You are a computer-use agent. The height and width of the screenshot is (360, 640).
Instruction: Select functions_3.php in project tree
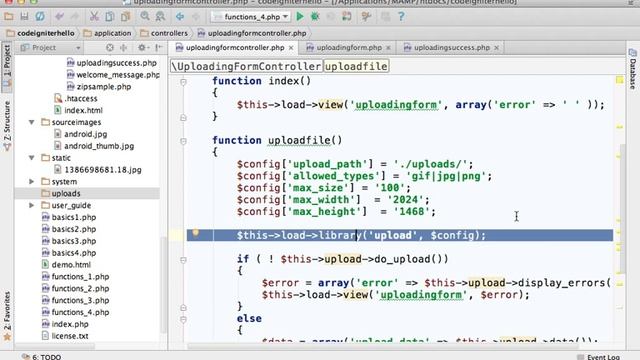point(80,300)
